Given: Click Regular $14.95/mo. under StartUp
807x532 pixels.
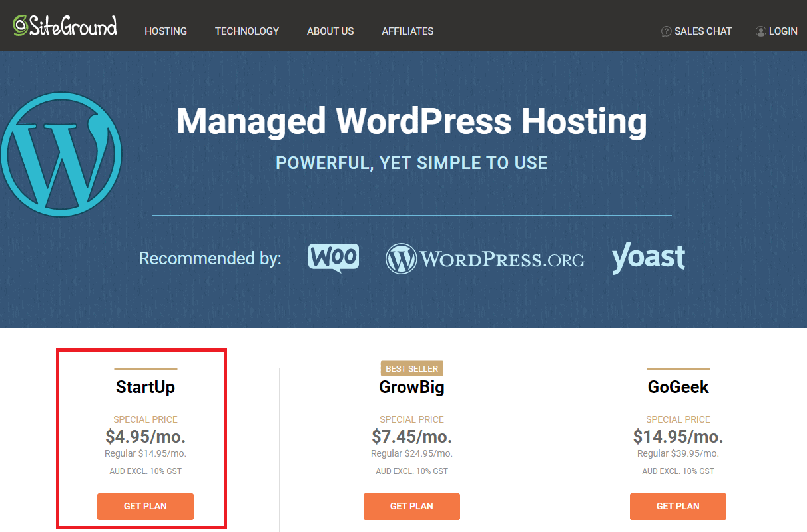Looking at the screenshot, I should pos(145,454).
